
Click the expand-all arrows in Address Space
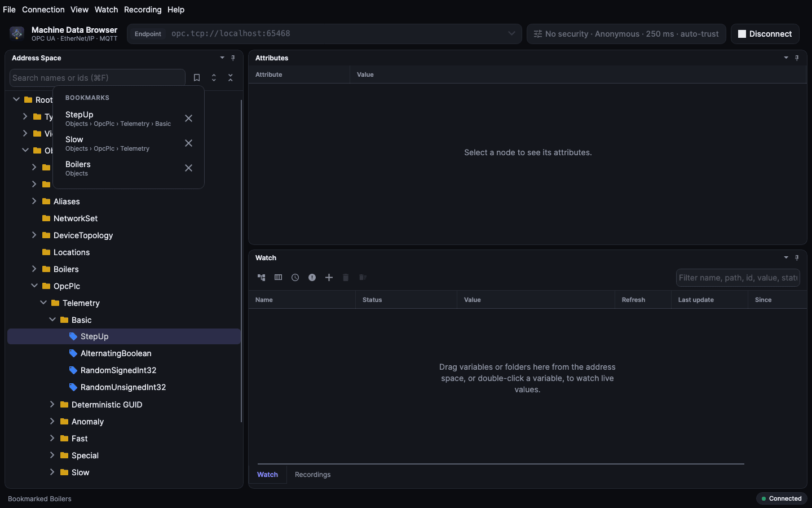pos(214,78)
